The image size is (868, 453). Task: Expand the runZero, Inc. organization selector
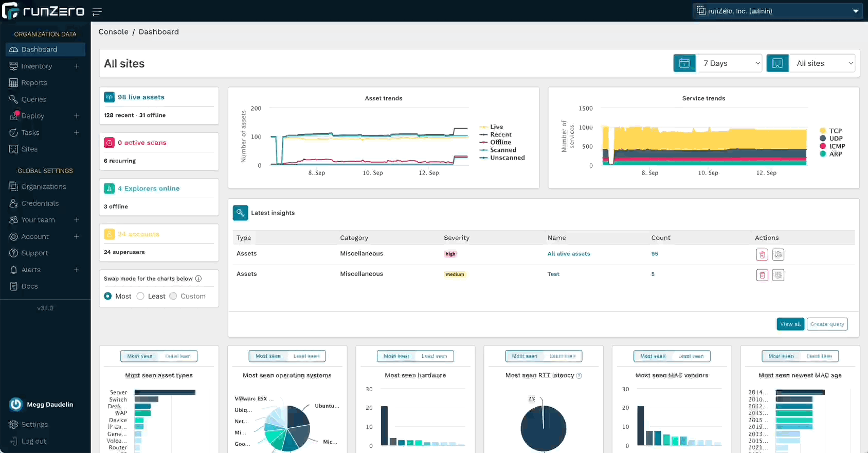click(x=777, y=11)
